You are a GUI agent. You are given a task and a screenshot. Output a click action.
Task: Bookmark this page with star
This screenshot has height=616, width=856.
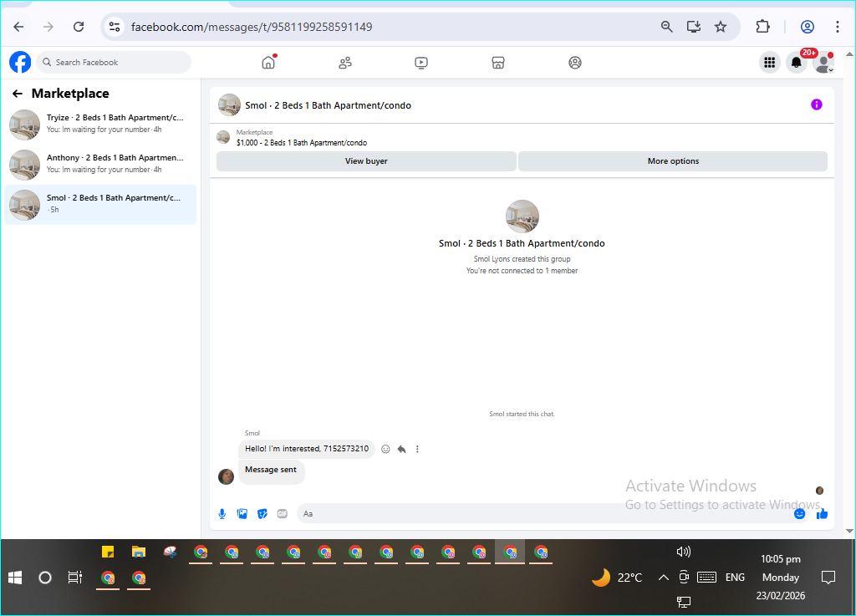coord(721,27)
